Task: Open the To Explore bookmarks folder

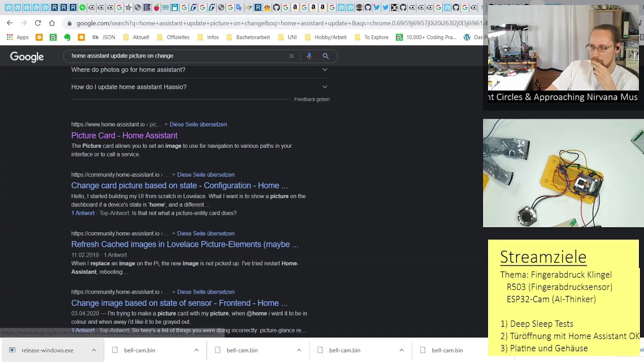Action: pyautogui.click(x=371, y=37)
